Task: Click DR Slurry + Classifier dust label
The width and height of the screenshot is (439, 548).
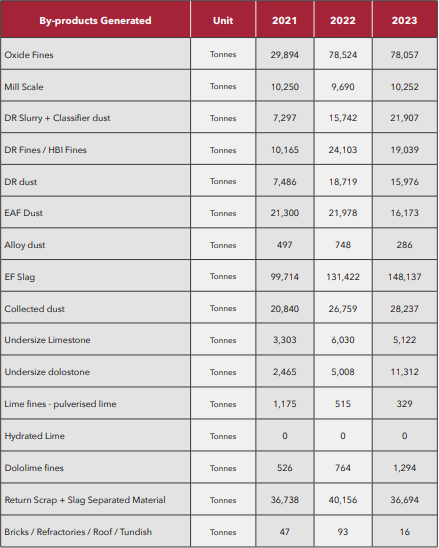Action: click(57, 118)
